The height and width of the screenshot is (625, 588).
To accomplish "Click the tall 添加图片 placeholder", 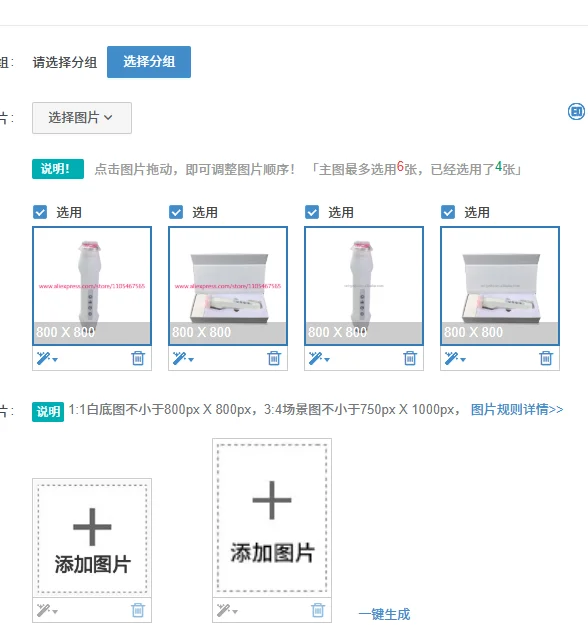I will 272,518.
